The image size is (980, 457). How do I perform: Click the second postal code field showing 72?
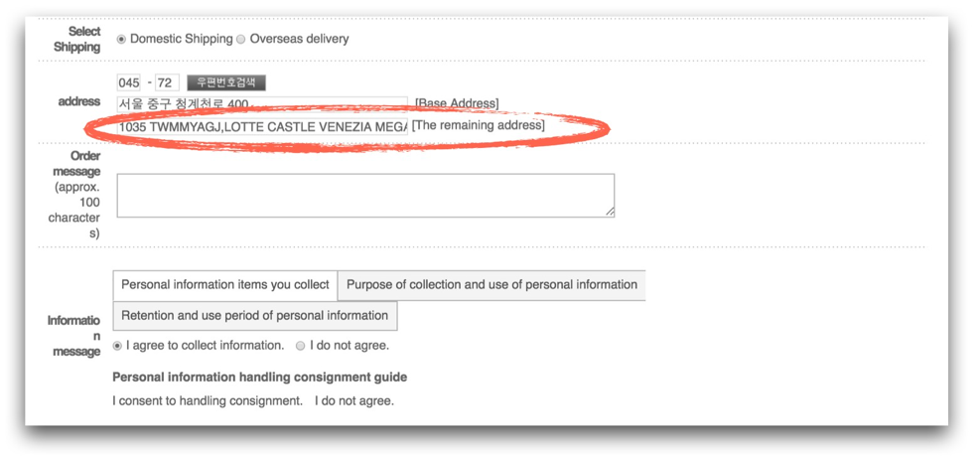[166, 82]
